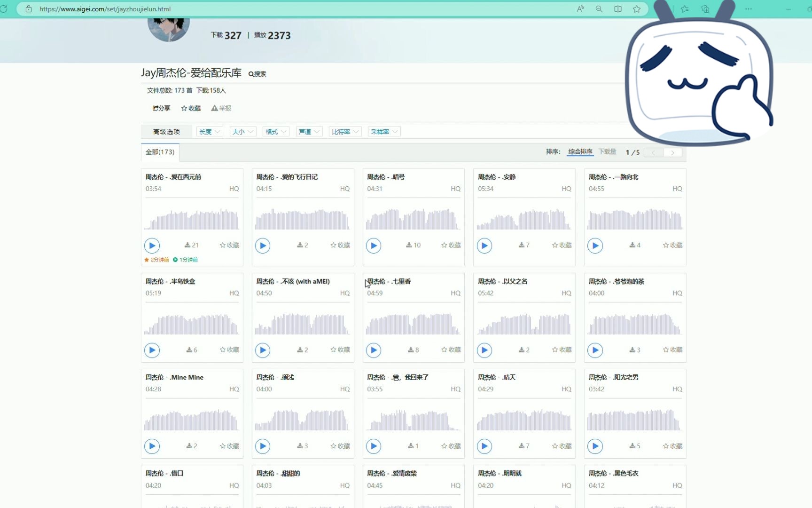This screenshot has width=812, height=508.
Task: Play the 暗号 track
Action: coord(374,246)
